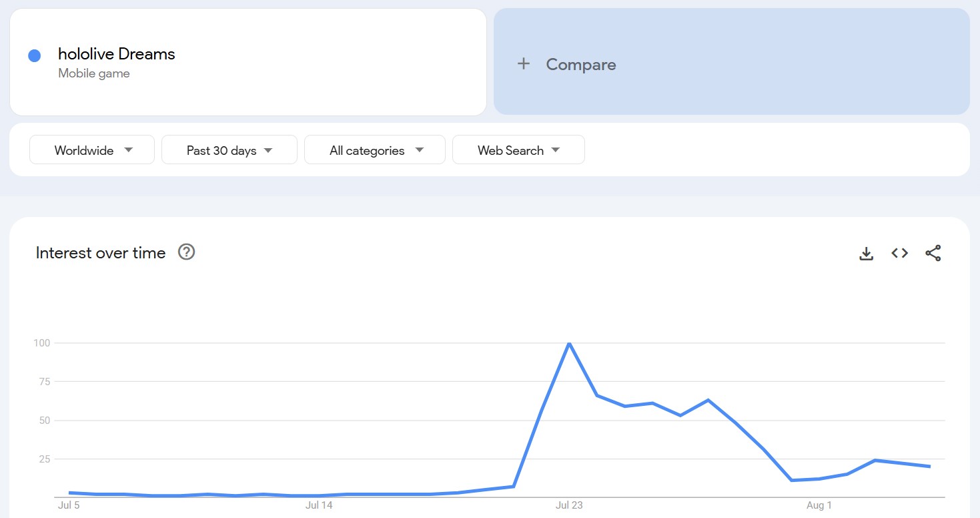This screenshot has width=980, height=518.
Task: Click the Jul 23 axis label
Action: (569, 505)
